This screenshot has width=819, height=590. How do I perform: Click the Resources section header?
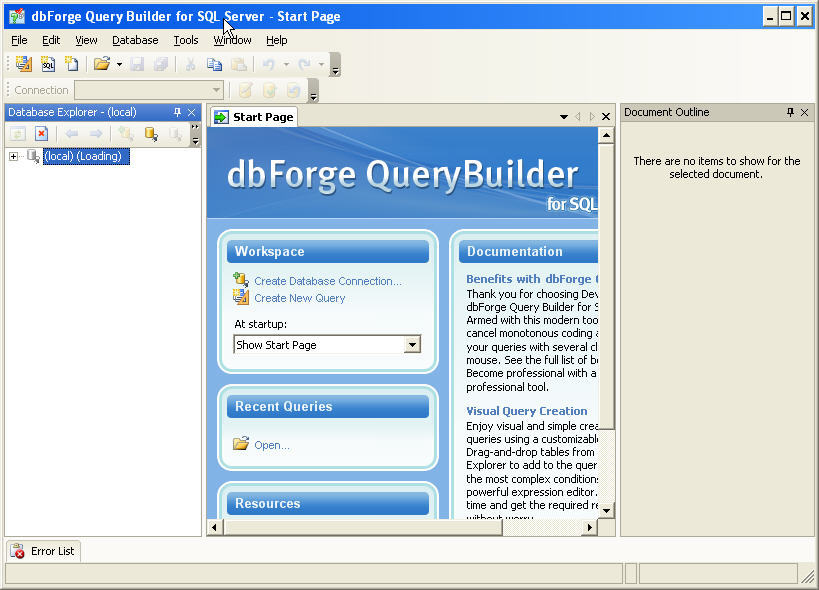pyautogui.click(x=328, y=503)
